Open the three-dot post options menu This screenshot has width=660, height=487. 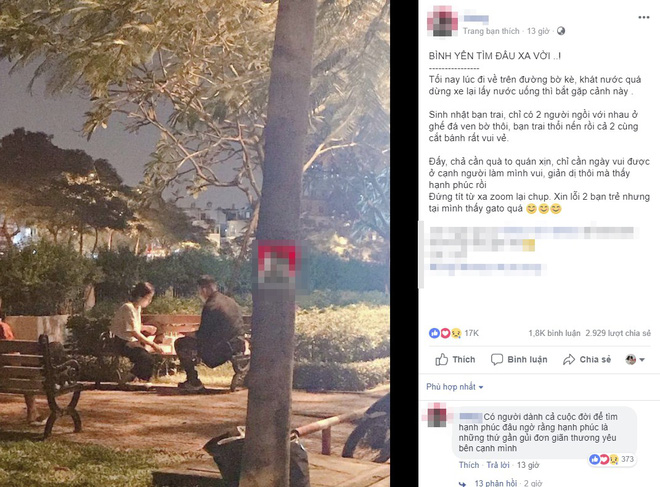(644, 18)
